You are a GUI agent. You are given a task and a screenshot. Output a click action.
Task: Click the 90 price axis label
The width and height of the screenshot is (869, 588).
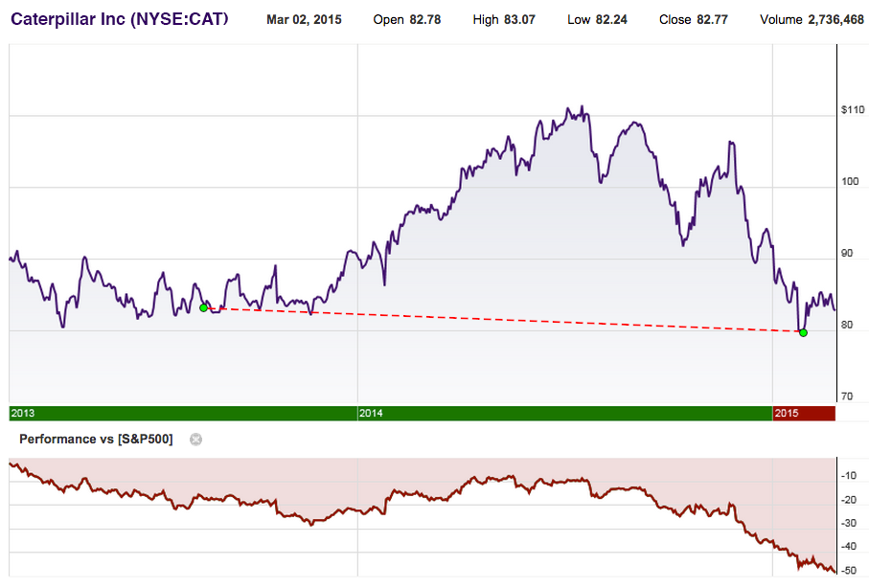pos(847,253)
